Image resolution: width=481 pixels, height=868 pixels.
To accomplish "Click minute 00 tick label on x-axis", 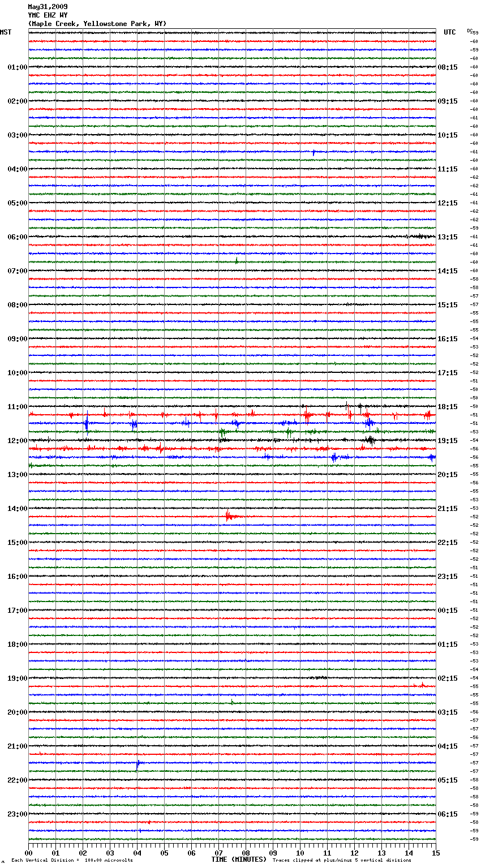I will (28, 853).
